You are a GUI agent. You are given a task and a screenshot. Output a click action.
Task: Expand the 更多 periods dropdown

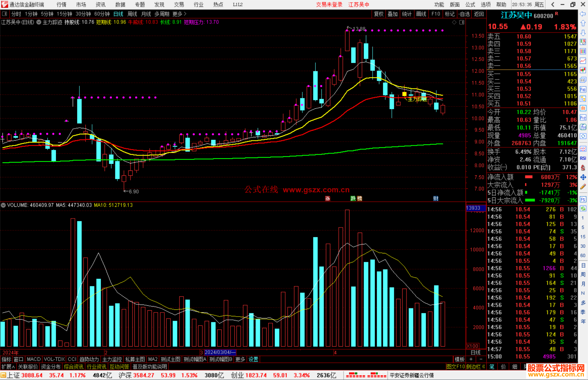click(179, 14)
